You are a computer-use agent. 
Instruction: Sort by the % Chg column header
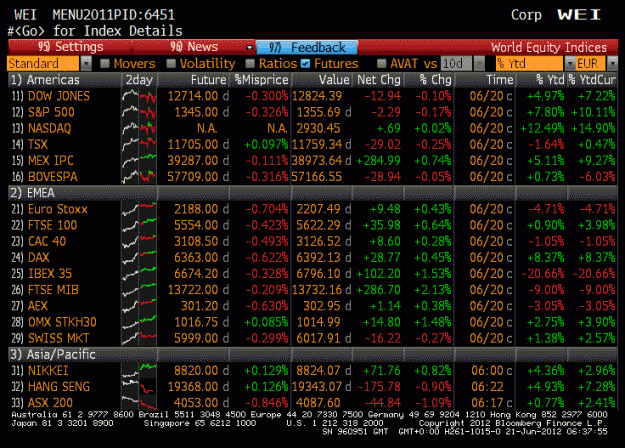(435, 80)
